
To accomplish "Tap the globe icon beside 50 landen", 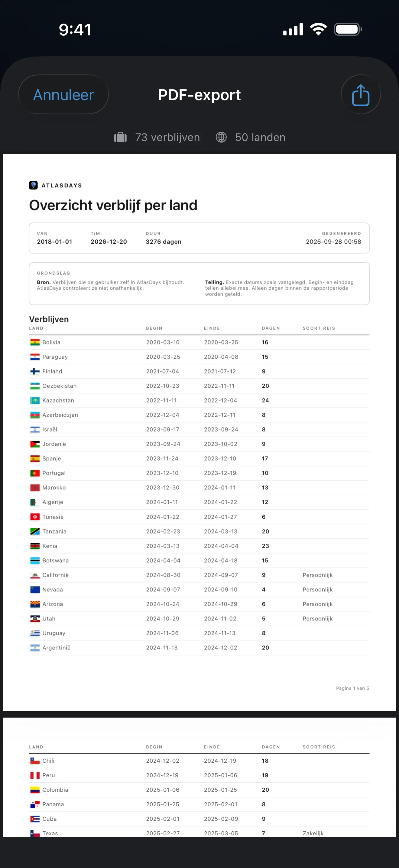I will (x=221, y=137).
